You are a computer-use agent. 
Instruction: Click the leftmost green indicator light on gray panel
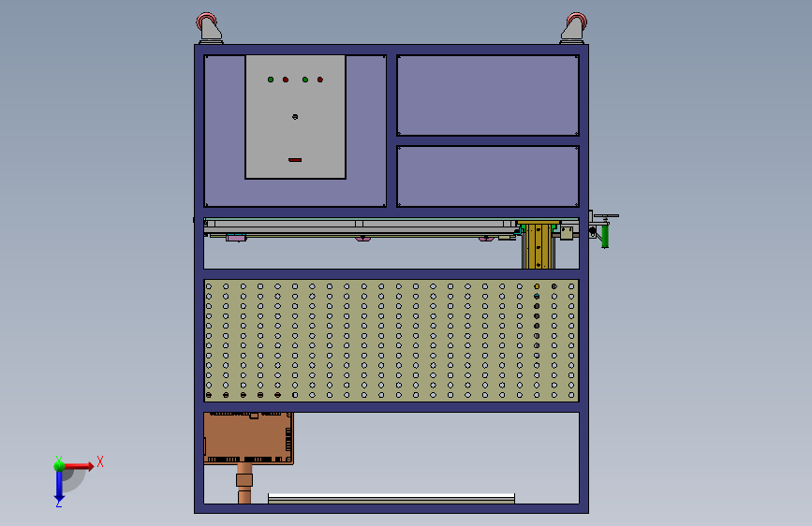coord(271,80)
